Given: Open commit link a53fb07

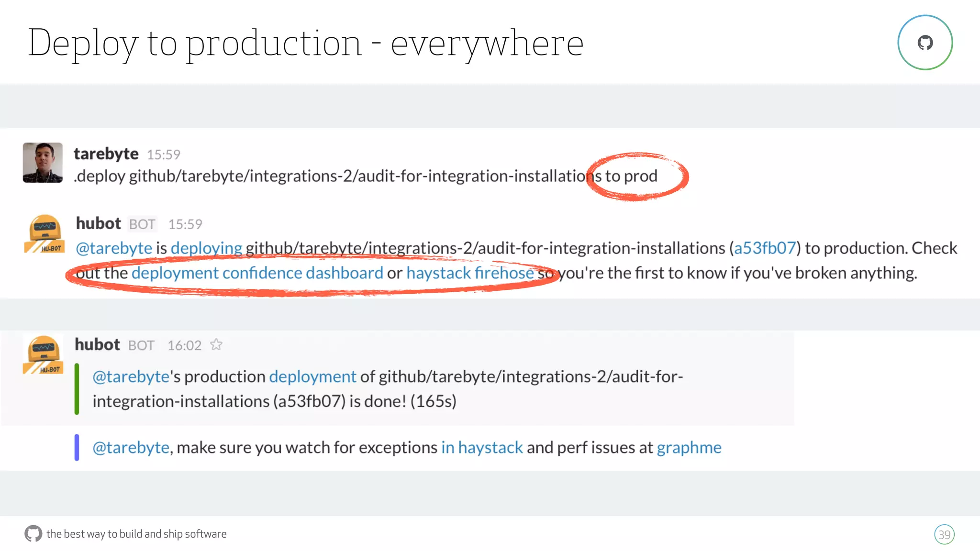Looking at the screenshot, I should (765, 248).
